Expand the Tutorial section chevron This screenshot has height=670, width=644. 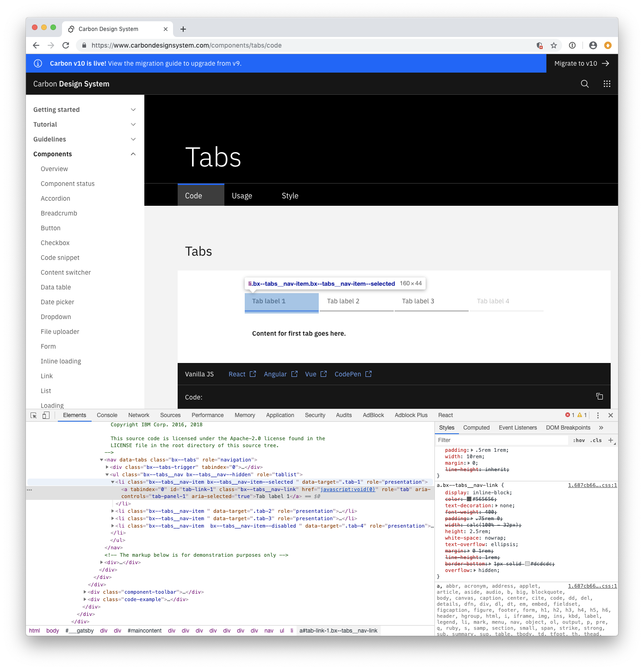(133, 124)
